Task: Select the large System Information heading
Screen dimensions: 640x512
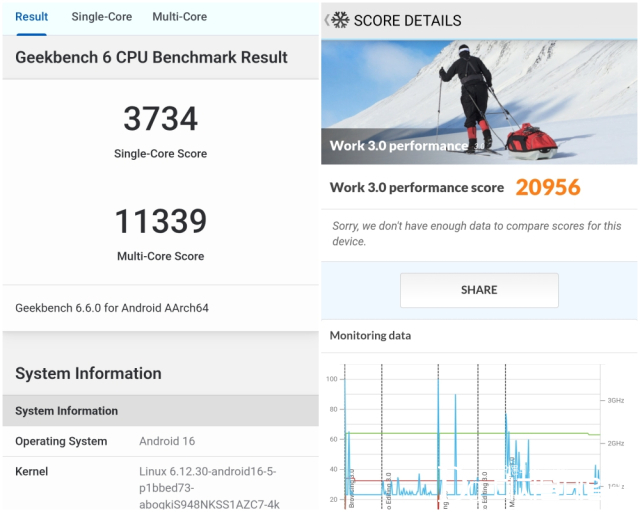Action: [x=88, y=374]
